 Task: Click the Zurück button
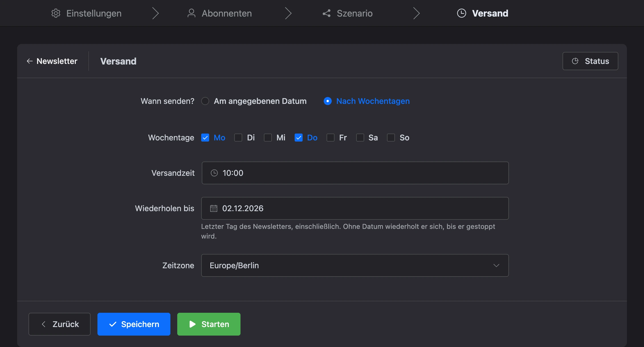(60, 324)
